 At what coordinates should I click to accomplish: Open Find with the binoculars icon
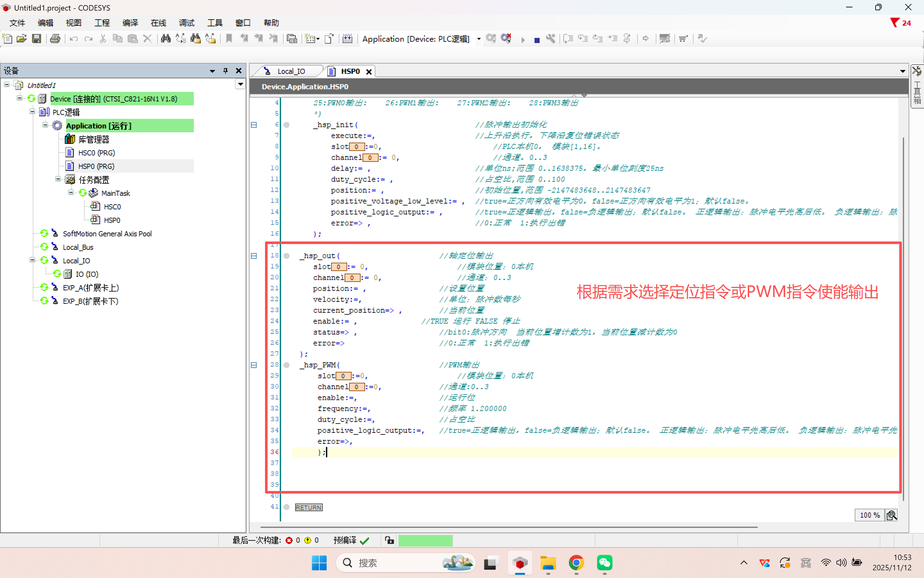tap(166, 39)
